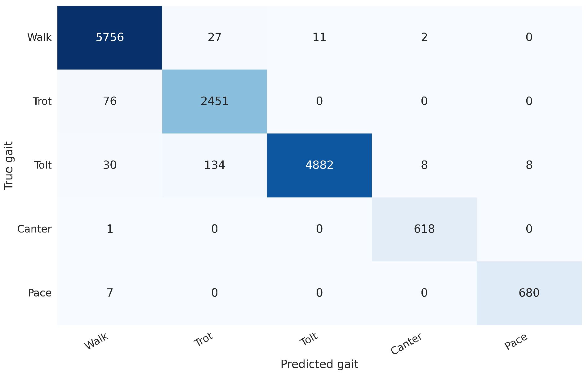
Task: Select the Canter diagonal cell showing 618
Action: point(424,229)
